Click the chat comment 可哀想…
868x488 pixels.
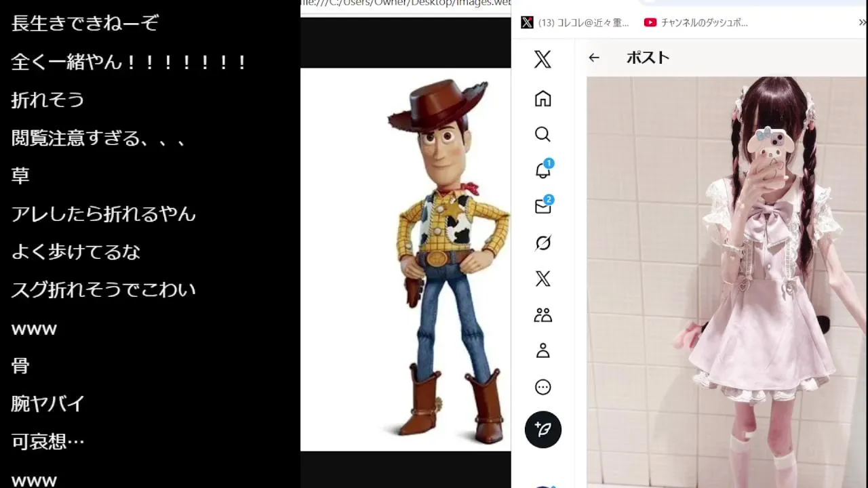pyautogui.click(x=47, y=442)
